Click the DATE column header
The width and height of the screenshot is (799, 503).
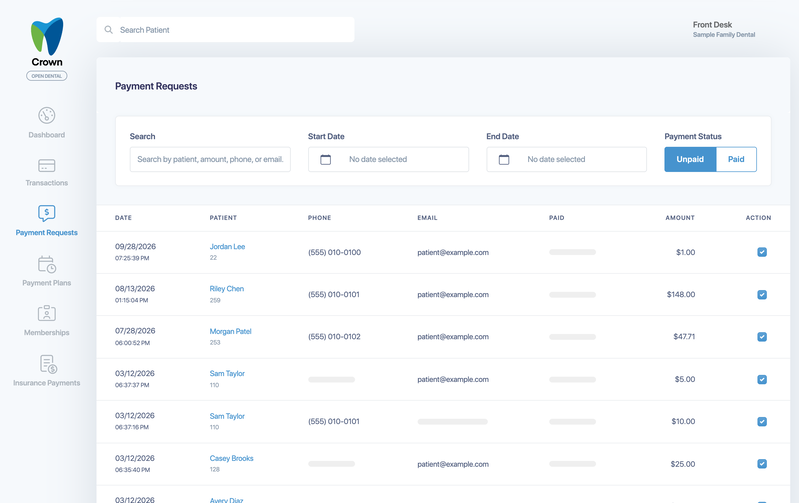point(123,218)
